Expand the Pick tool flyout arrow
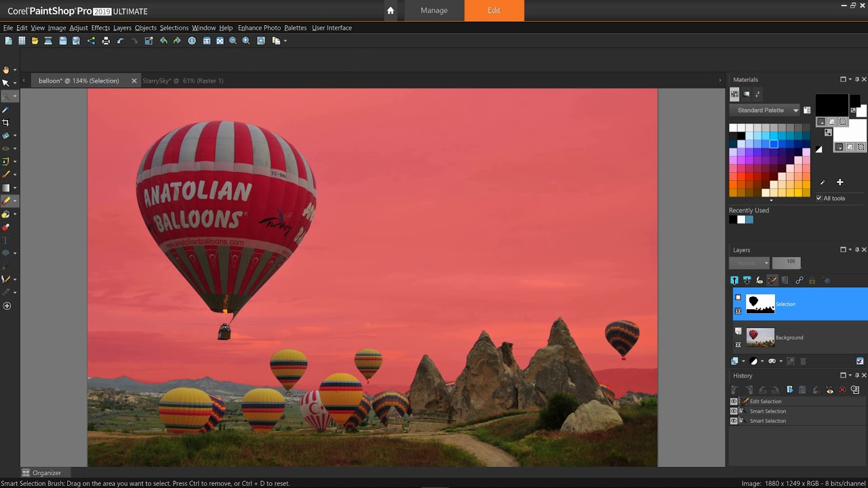Image resolution: width=868 pixels, height=488 pixels. pyautogui.click(x=15, y=83)
